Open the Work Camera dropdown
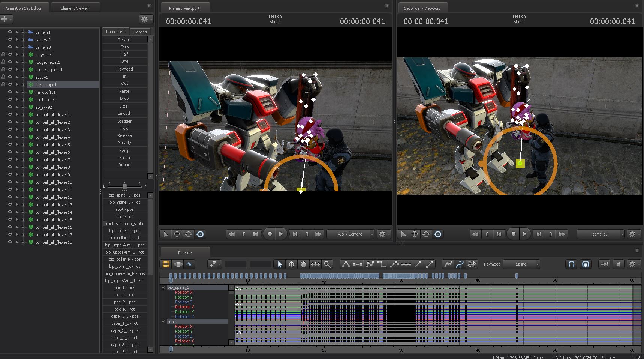The image size is (644, 359). click(x=350, y=234)
